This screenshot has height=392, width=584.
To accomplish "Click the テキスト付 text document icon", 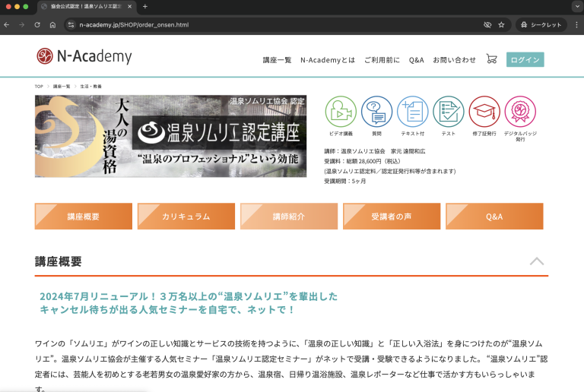I will point(412,112).
